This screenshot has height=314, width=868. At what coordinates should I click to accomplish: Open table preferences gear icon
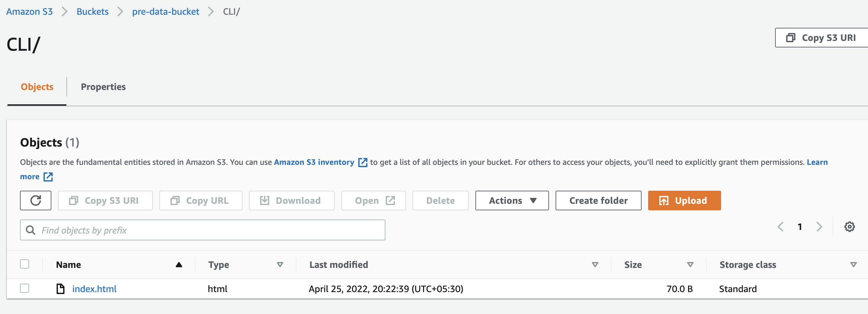(849, 227)
